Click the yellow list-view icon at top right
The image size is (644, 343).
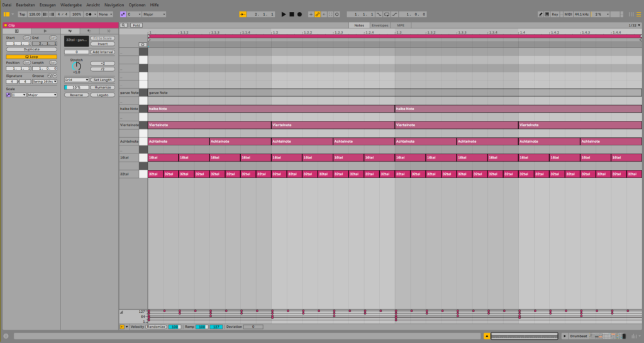pyautogui.click(x=639, y=14)
